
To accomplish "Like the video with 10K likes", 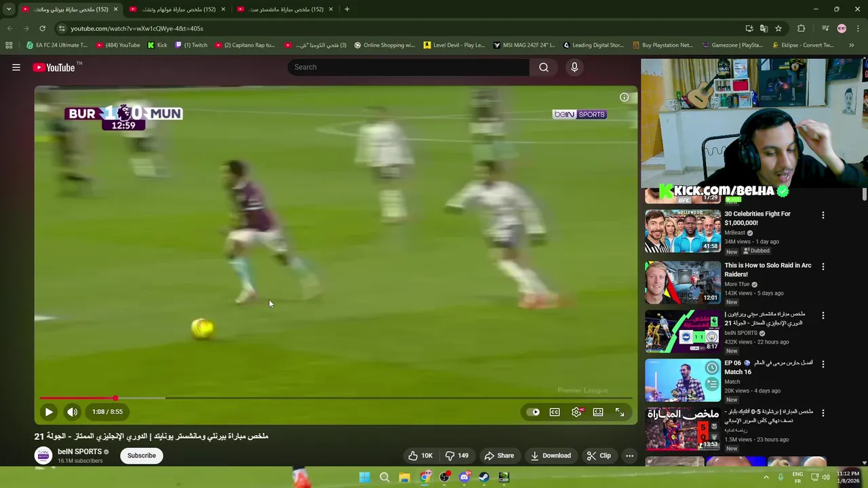I will 420,455.
